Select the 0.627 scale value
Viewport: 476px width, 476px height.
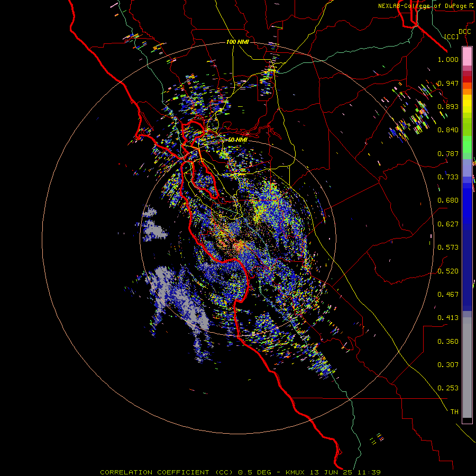(x=448, y=224)
